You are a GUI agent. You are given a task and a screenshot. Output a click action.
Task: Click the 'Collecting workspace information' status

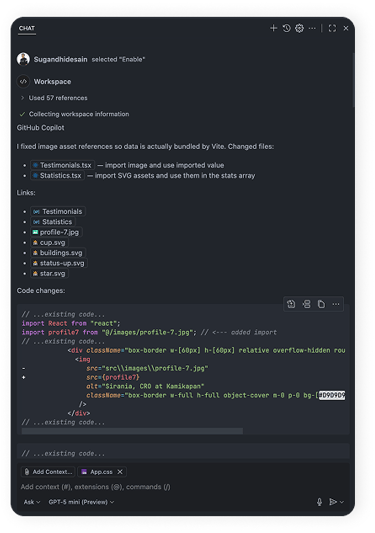click(x=79, y=114)
